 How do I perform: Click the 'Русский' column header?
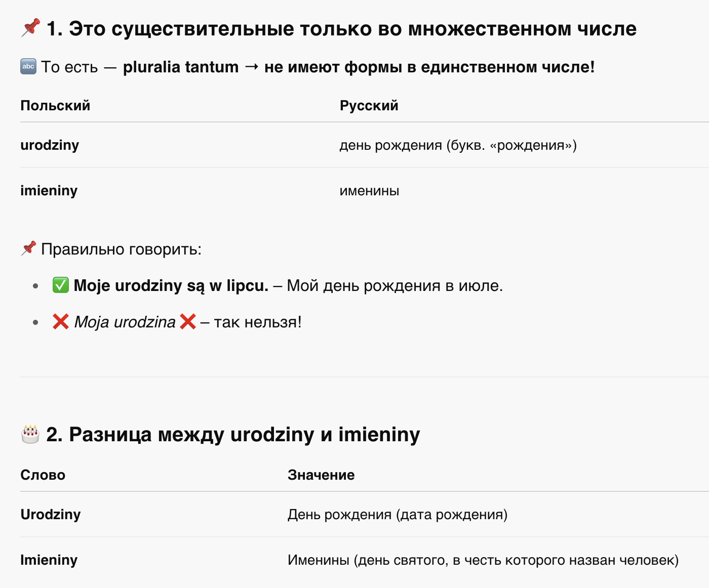tap(369, 105)
